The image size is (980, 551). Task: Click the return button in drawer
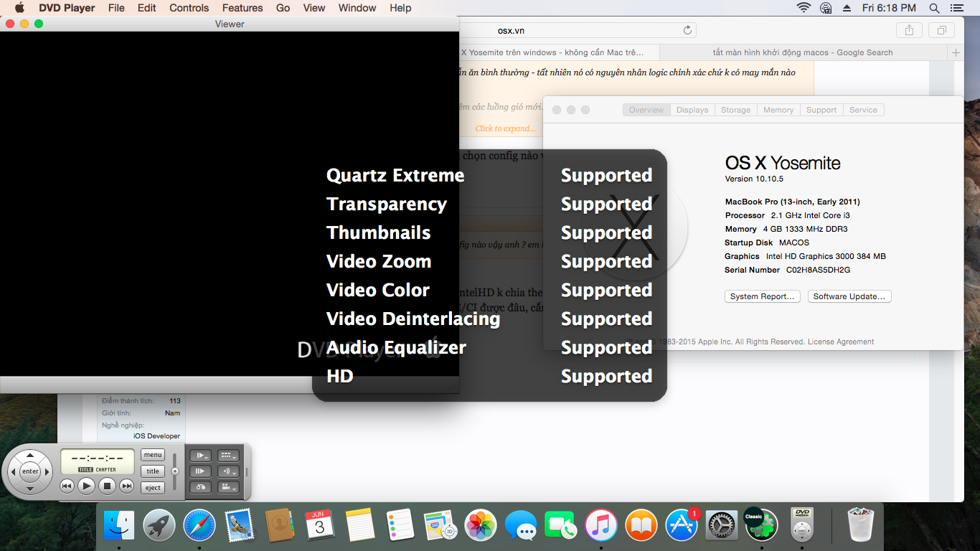[x=200, y=487]
